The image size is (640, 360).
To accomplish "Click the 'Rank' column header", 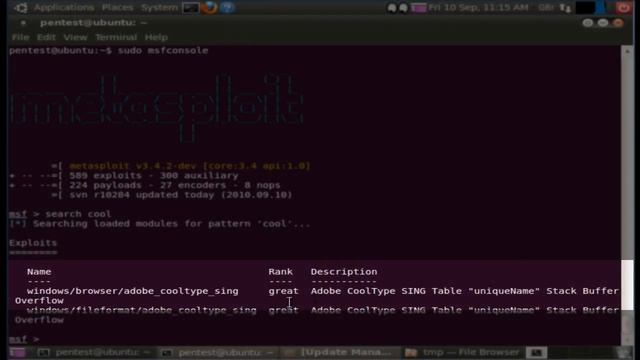I will 280,272.
